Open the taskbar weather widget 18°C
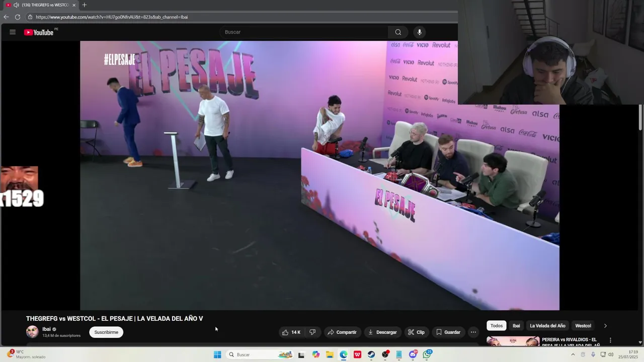 pyautogui.click(x=27, y=354)
